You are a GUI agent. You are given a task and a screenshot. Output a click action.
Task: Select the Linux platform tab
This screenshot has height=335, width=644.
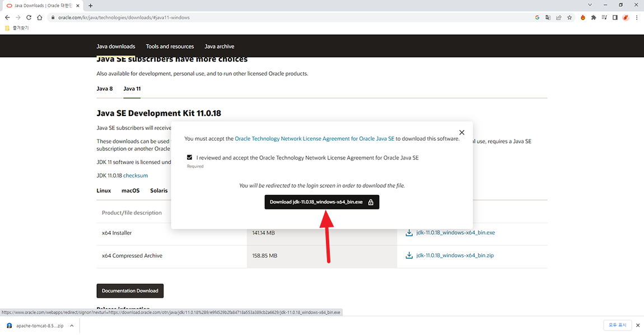pos(104,190)
